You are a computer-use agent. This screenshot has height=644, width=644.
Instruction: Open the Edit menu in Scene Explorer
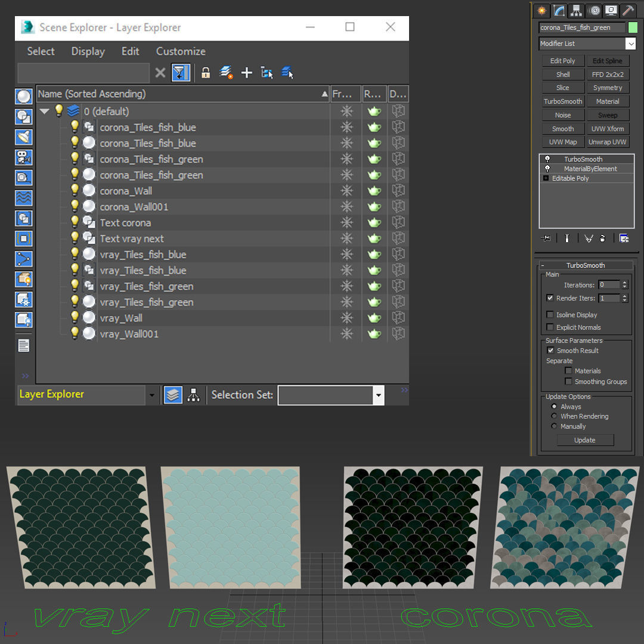(x=130, y=51)
